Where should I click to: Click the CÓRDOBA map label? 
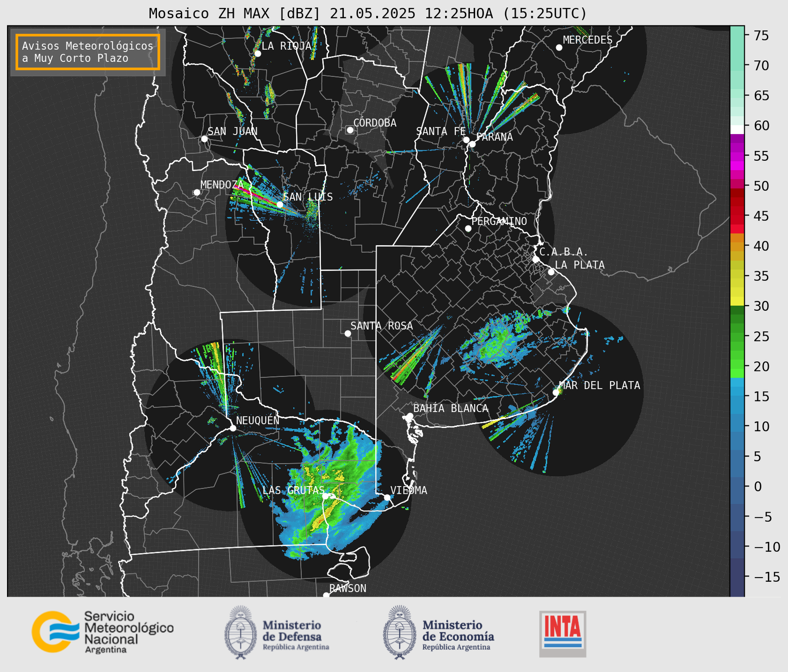(x=375, y=123)
